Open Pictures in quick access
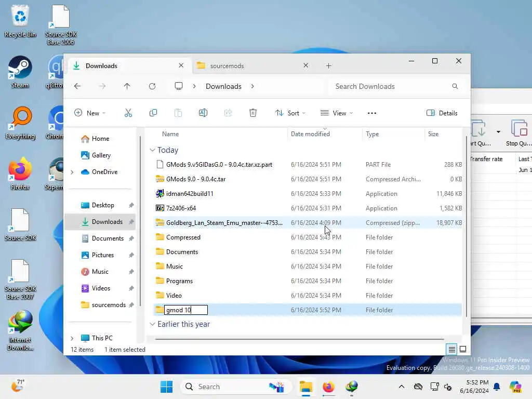532x399 pixels. [x=102, y=255]
